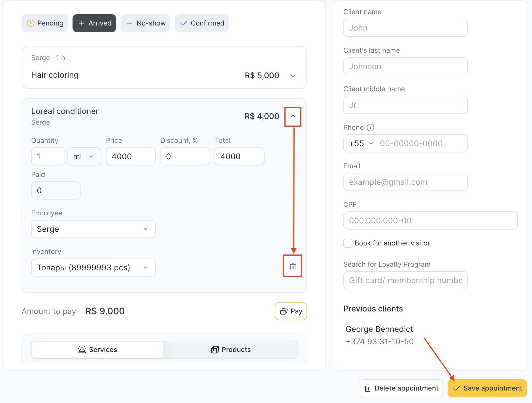Click Delete appointment button
The image size is (532, 403).
[x=401, y=388]
